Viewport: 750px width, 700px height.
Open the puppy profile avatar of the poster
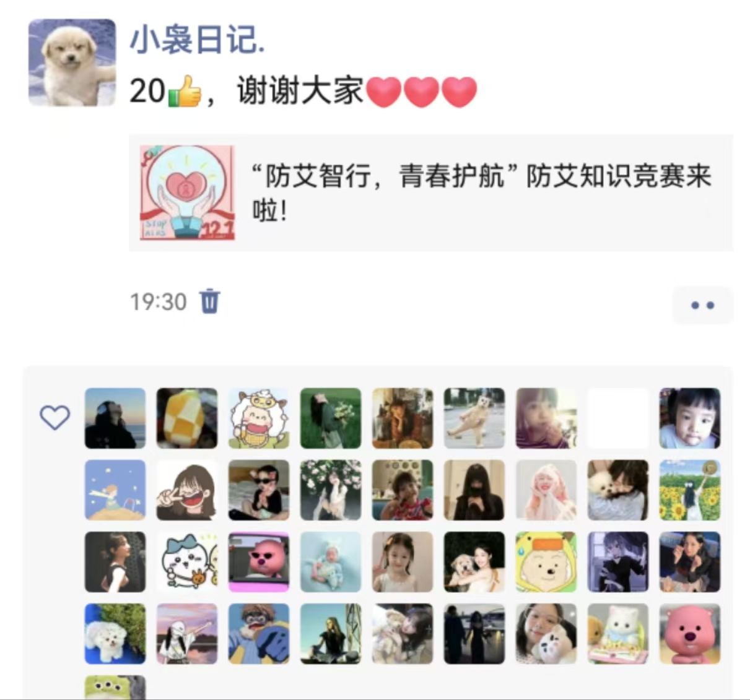pos(72,63)
